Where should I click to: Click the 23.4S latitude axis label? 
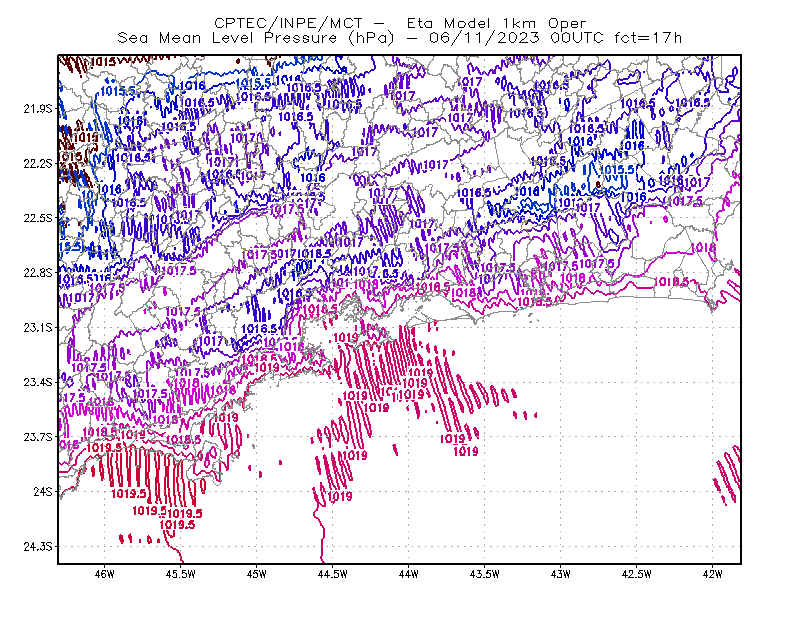(38, 382)
